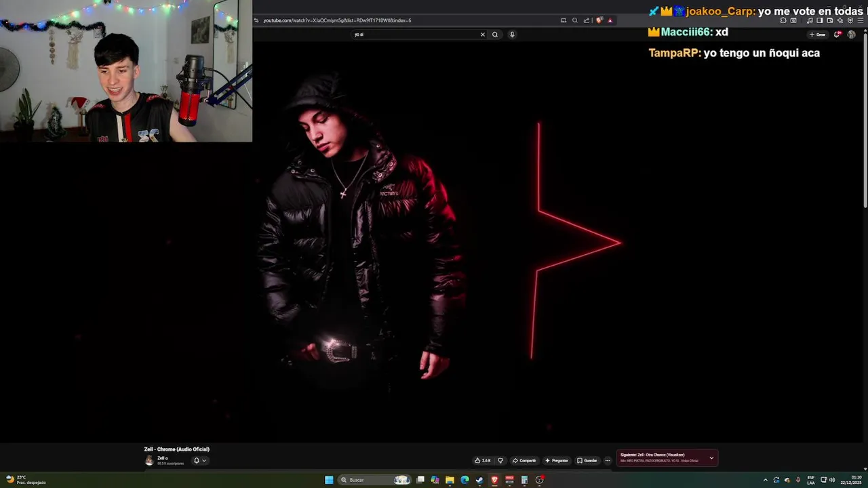Click the taskbar Buscar search box
This screenshot has width=868, height=488.
click(375, 480)
